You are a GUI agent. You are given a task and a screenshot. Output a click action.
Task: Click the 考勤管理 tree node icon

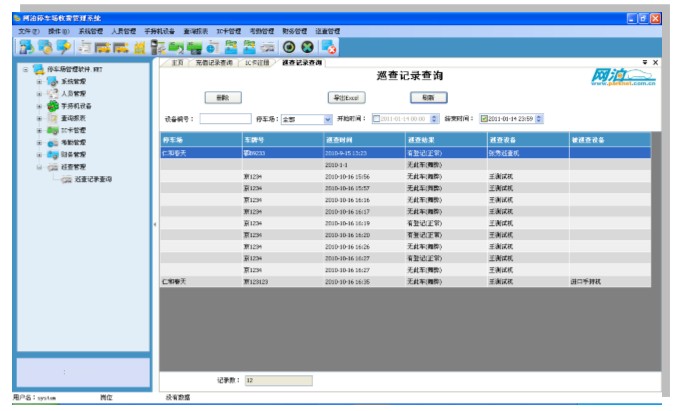52,142
